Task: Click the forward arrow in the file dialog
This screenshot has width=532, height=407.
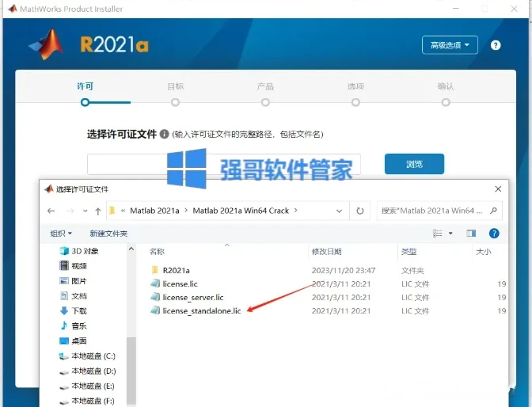Action: pos(70,211)
